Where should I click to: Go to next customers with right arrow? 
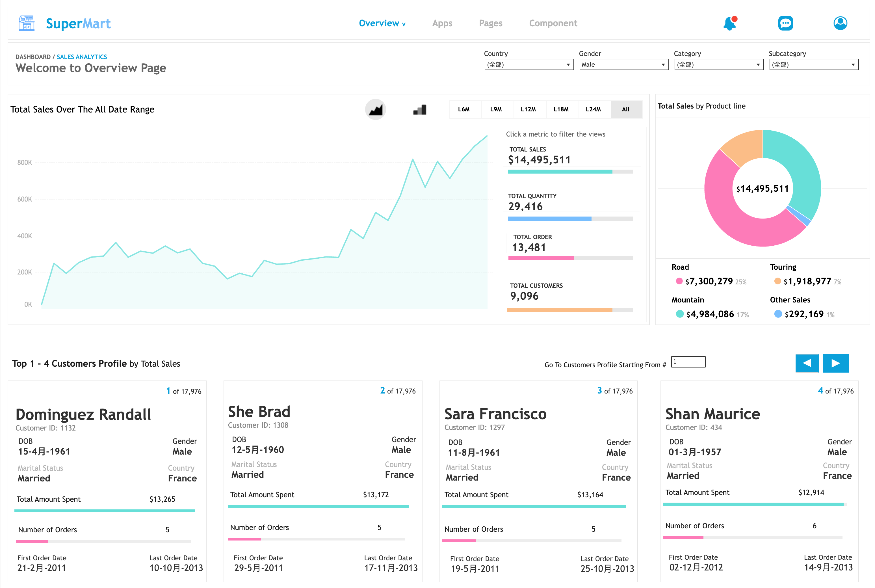tap(836, 363)
